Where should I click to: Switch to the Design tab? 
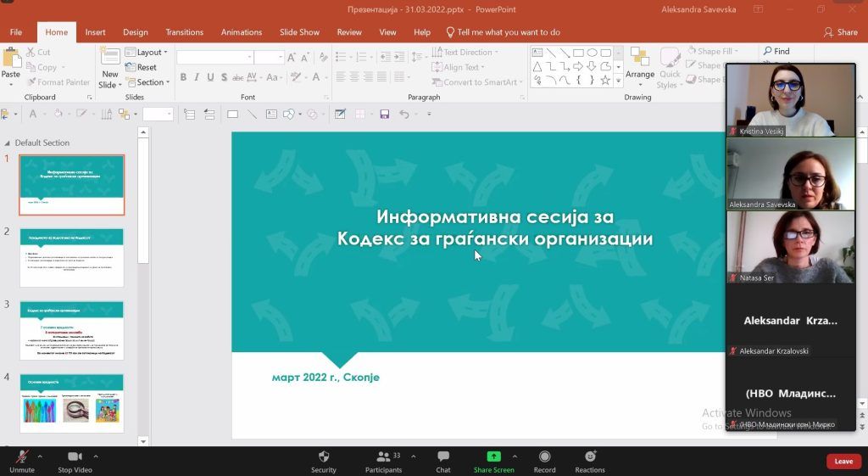136,32
